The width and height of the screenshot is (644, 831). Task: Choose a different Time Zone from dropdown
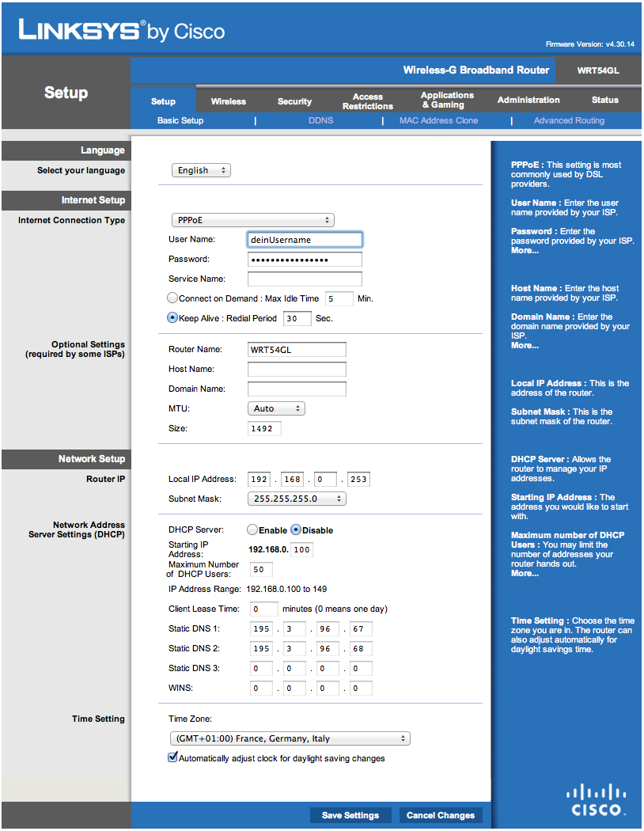[x=290, y=738]
